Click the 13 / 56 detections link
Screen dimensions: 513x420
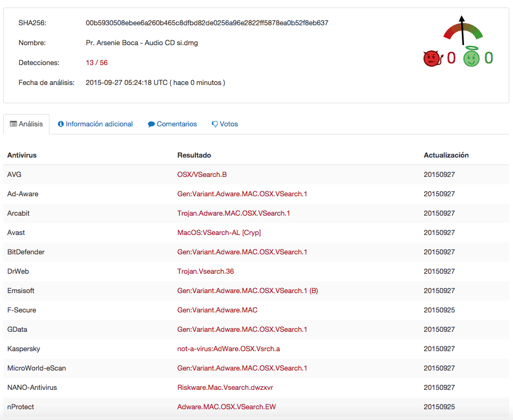(98, 62)
